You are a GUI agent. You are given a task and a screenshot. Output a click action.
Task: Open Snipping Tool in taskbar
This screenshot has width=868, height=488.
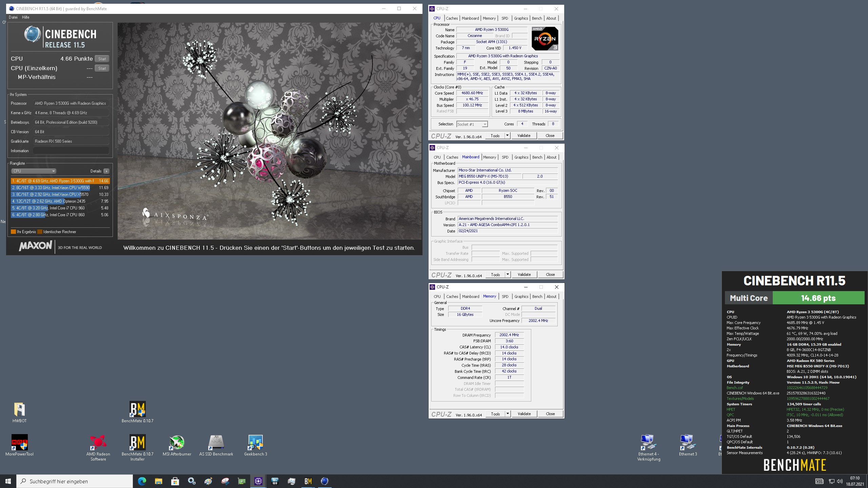coord(225,481)
